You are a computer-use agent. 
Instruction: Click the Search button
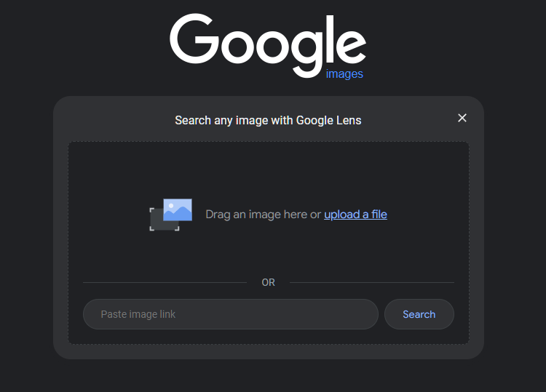(419, 314)
